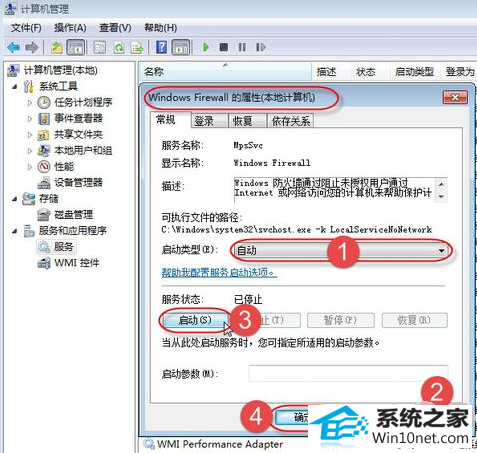Click the 启动(S) button to start service

pos(195,320)
